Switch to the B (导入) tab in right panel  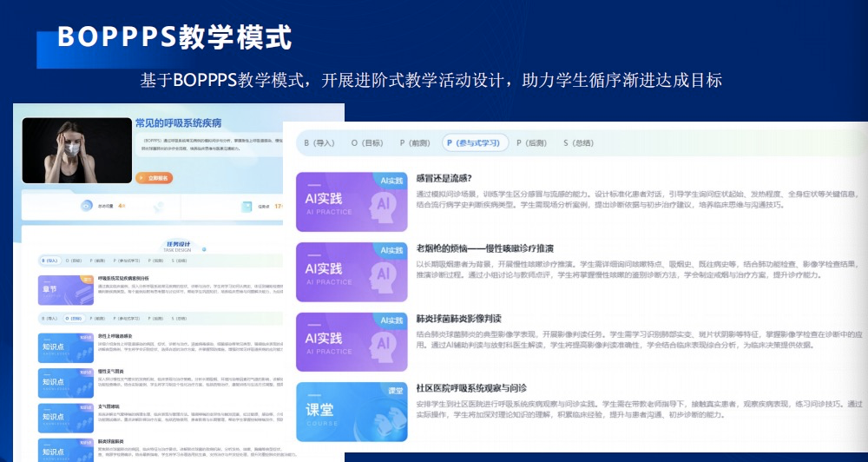(319, 142)
